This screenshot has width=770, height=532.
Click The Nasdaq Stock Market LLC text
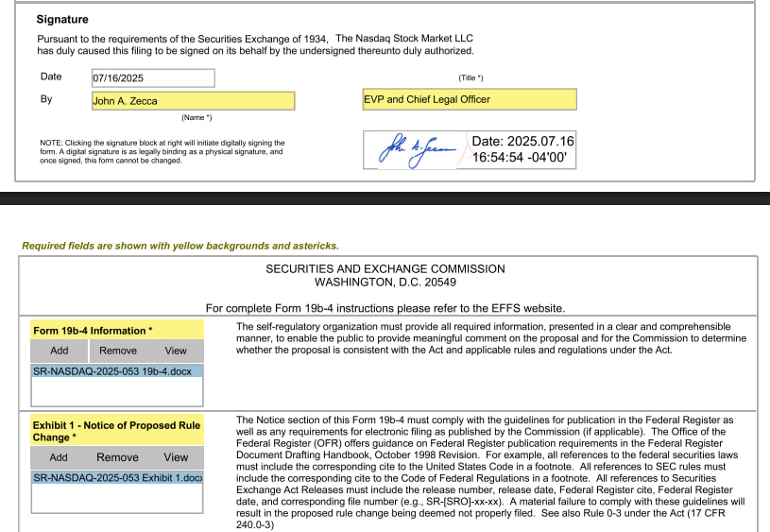pos(404,39)
